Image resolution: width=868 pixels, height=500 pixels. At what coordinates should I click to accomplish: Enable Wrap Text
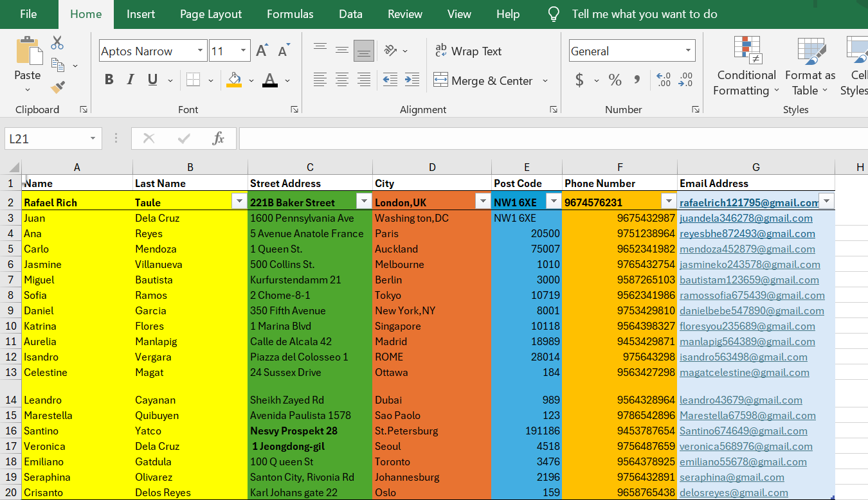468,51
